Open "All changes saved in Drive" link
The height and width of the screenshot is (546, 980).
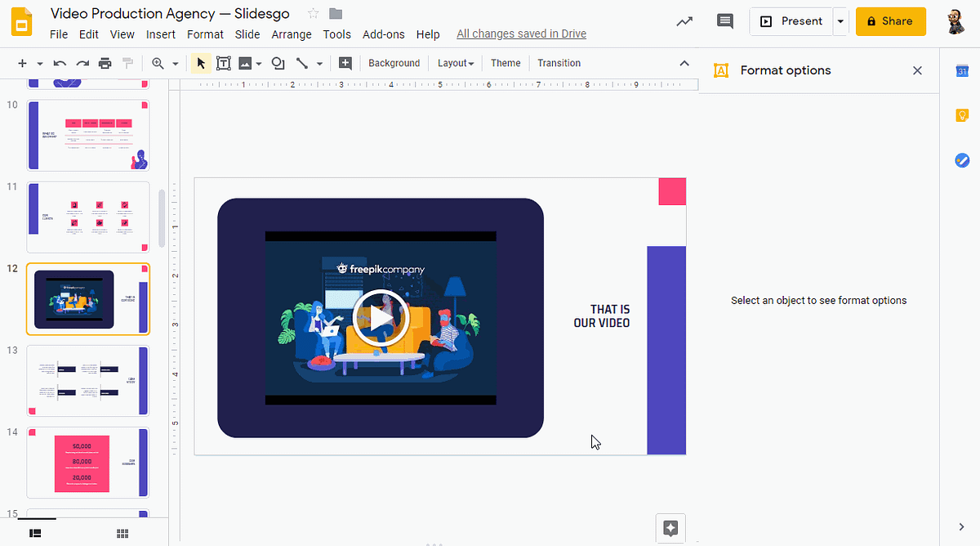click(521, 34)
